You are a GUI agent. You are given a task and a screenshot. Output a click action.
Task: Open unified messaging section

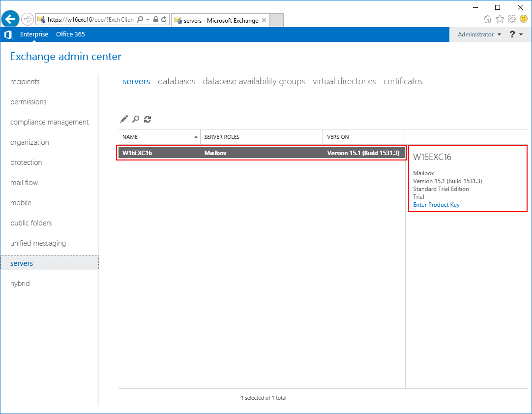click(x=38, y=243)
